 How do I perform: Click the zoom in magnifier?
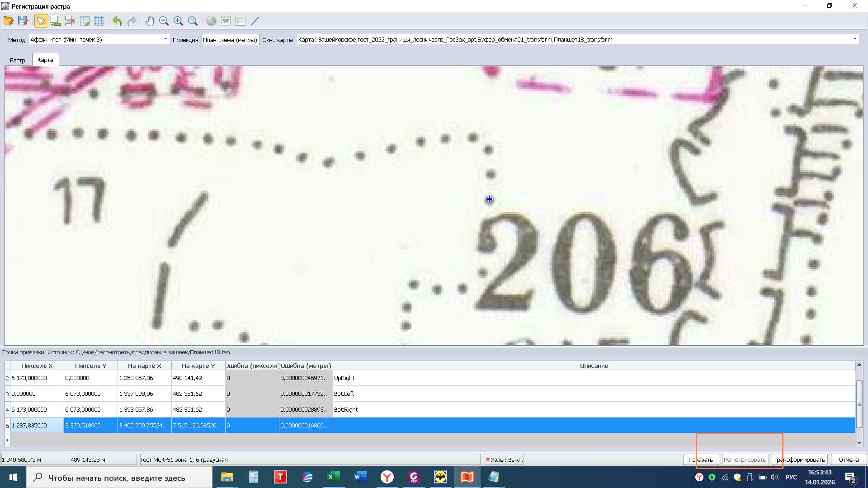coord(178,21)
